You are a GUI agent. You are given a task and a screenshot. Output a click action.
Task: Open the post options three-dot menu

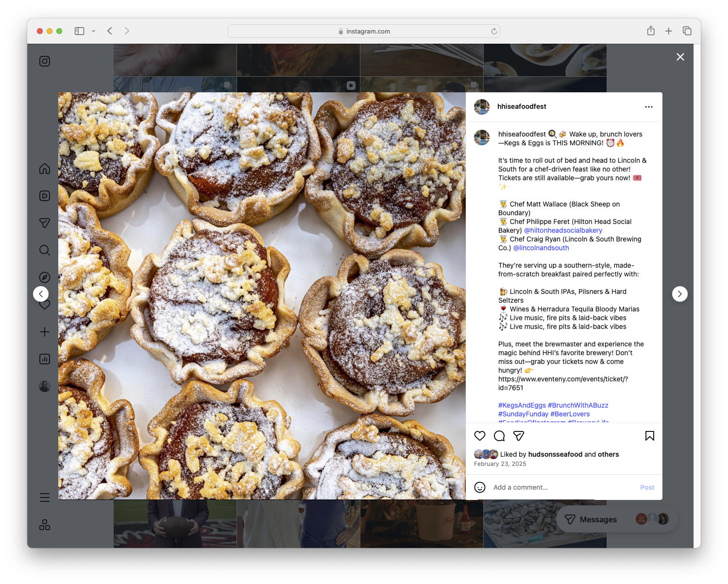[x=649, y=106]
